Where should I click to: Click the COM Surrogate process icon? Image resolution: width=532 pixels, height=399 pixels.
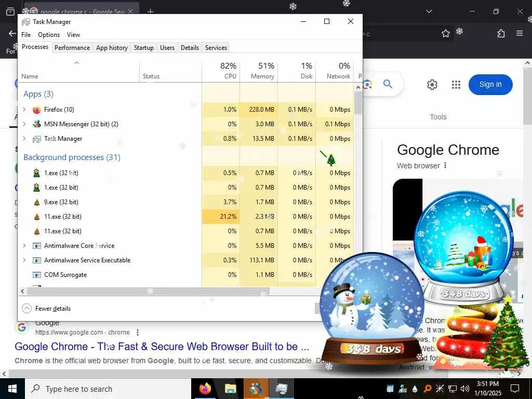click(x=37, y=275)
